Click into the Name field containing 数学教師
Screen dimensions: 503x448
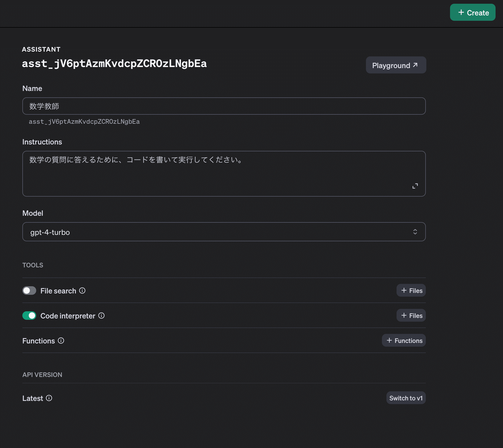click(x=224, y=106)
